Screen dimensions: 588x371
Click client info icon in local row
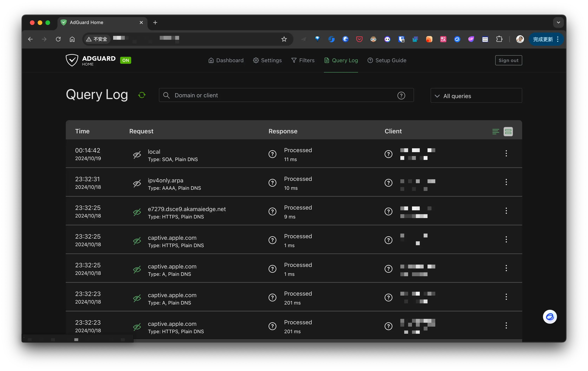[388, 154]
